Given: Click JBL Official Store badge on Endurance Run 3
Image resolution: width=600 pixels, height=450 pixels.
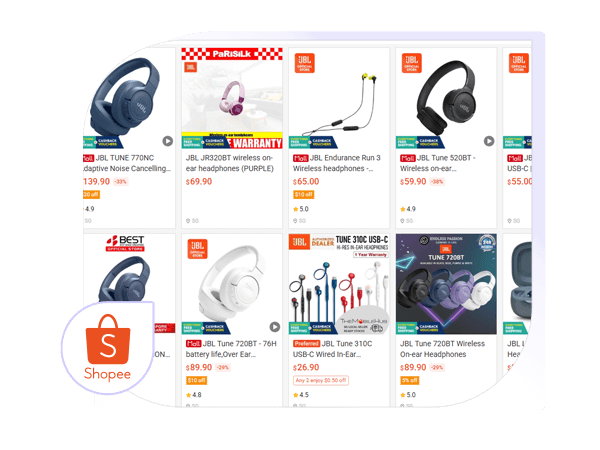Looking at the screenshot, I should [305, 63].
